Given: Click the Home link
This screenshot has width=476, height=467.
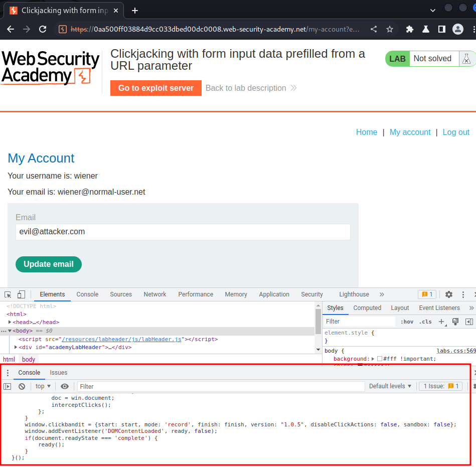Looking at the screenshot, I should pyautogui.click(x=367, y=132).
